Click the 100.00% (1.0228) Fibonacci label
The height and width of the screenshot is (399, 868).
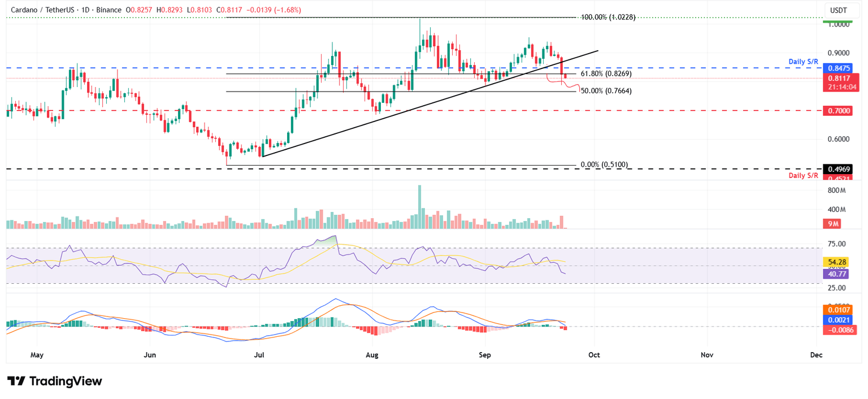pos(609,17)
